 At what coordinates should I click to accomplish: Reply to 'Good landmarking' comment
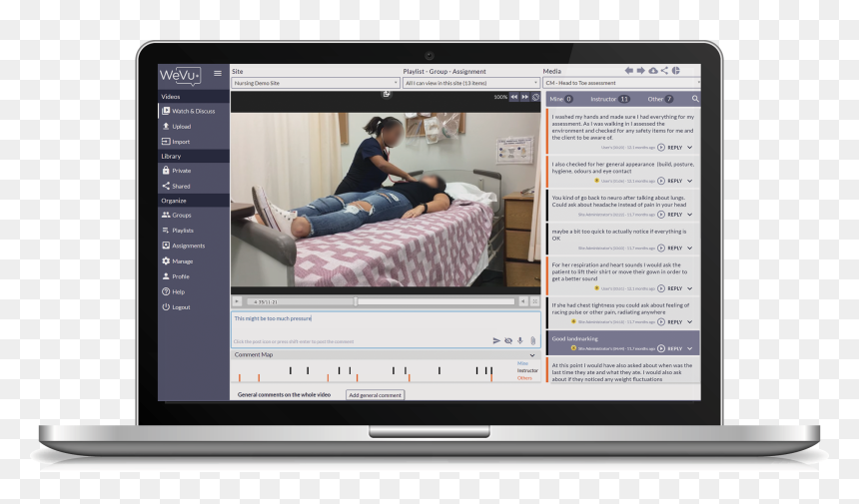point(675,348)
